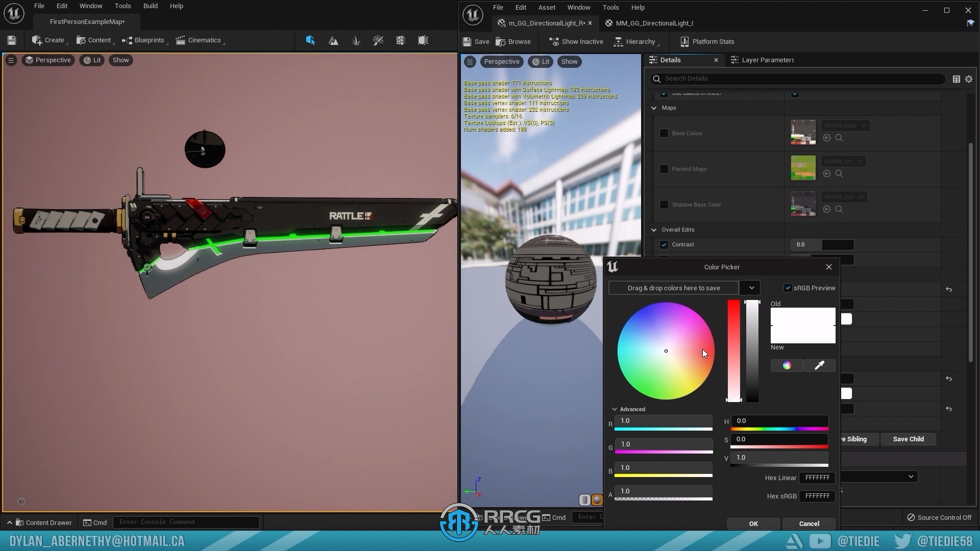Image resolution: width=980 pixels, height=551 pixels.
Task: Open Cinematics dropdown in main toolbar
Action: tap(200, 40)
